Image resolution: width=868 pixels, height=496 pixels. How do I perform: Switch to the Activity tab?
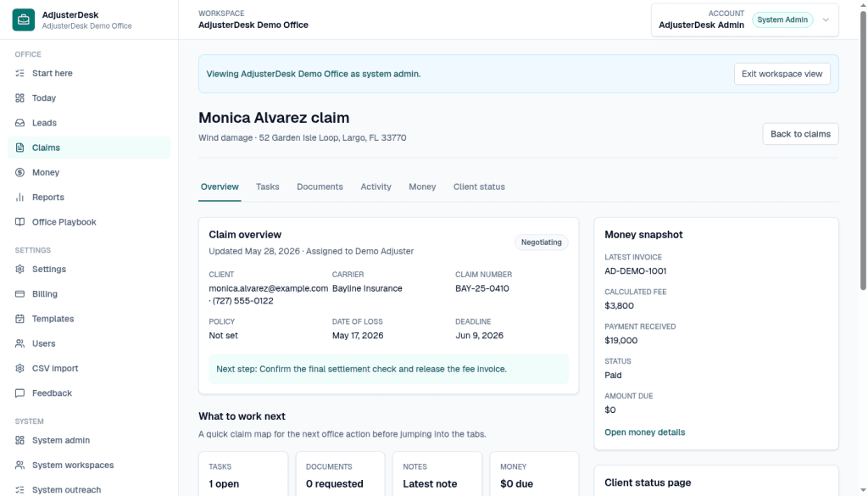coord(376,187)
